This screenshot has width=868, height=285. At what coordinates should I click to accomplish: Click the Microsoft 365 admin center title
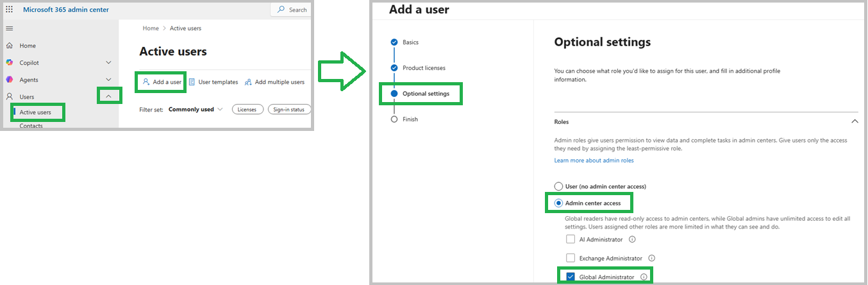point(66,10)
